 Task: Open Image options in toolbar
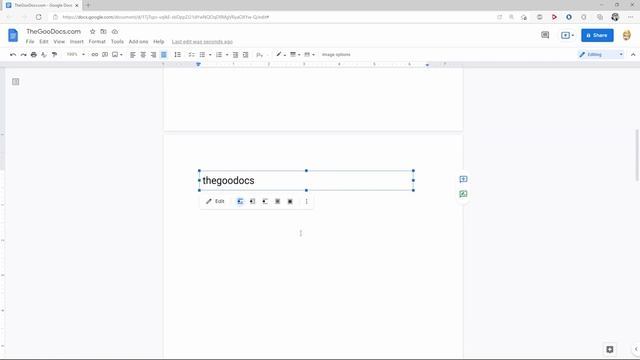click(336, 54)
